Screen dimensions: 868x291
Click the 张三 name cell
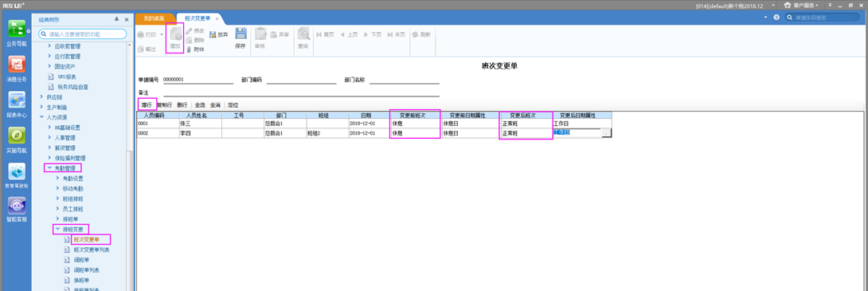click(x=200, y=124)
